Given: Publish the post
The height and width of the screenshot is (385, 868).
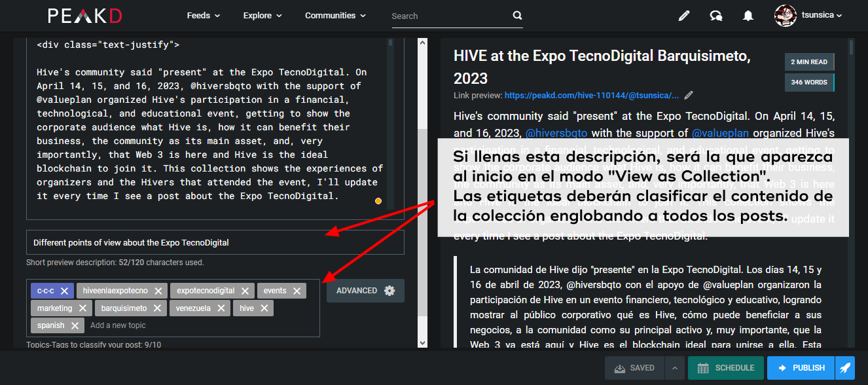Looking at the screenshot, I should click(801, 368).
